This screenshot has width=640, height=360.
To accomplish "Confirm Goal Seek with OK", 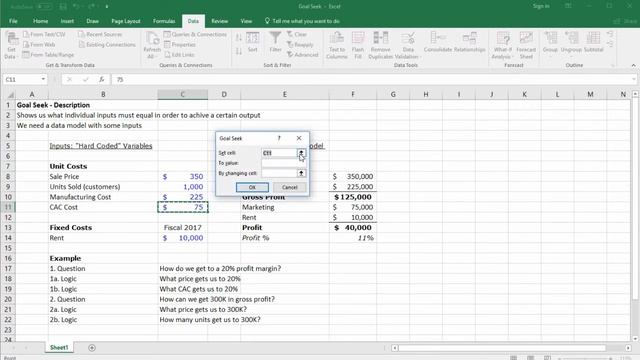I will 252,187.
